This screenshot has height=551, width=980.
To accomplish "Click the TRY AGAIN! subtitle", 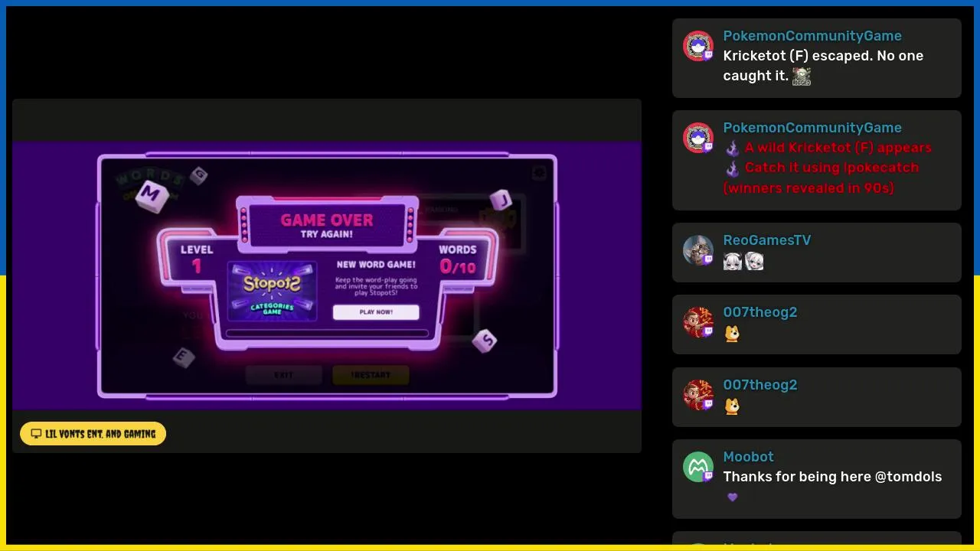I will pos(327,234).
